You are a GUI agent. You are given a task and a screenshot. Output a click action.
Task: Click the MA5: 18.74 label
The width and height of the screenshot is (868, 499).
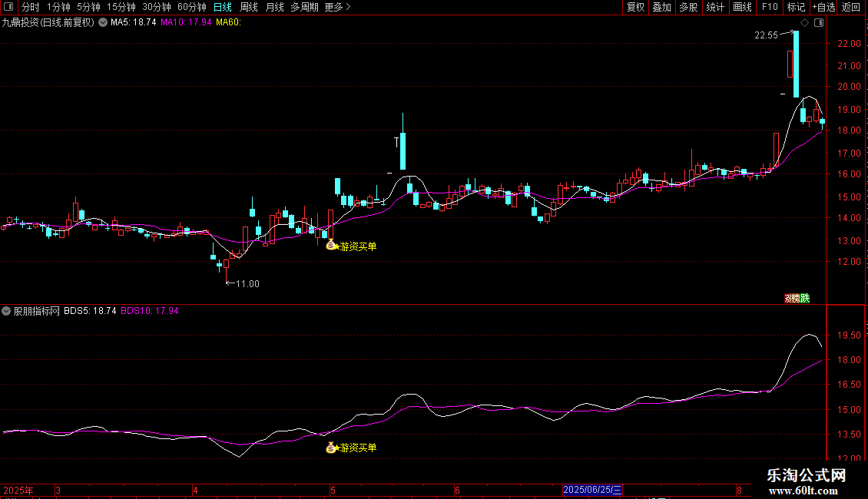(x=134, y=23)
